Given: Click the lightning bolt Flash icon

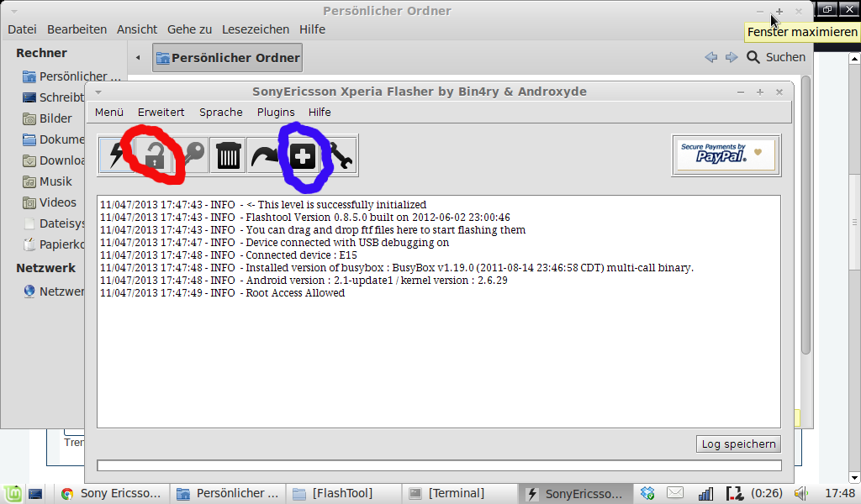Looking at the screenshot, I should pos(115,155).
